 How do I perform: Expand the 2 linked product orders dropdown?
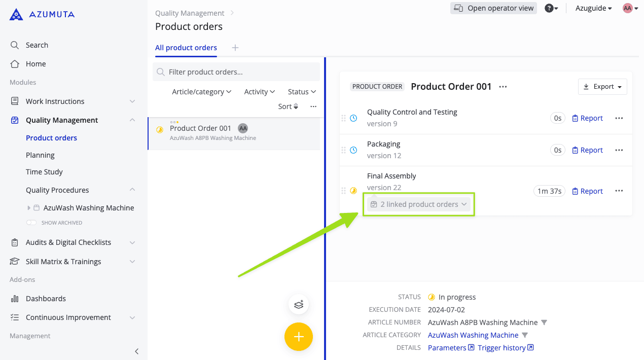(418, 204)
